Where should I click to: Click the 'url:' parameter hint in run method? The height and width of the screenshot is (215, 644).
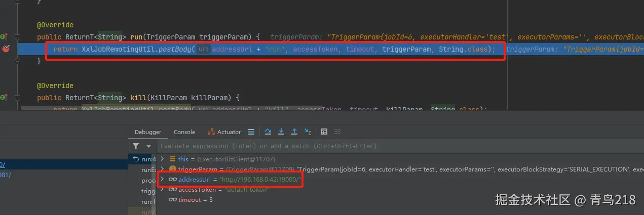(204, 49)
